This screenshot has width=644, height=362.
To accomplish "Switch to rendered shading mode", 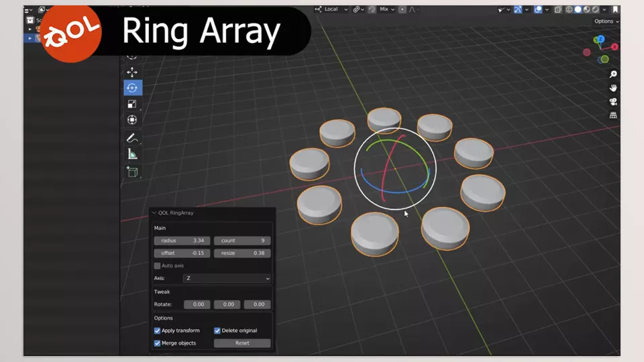I will point(595,9).
